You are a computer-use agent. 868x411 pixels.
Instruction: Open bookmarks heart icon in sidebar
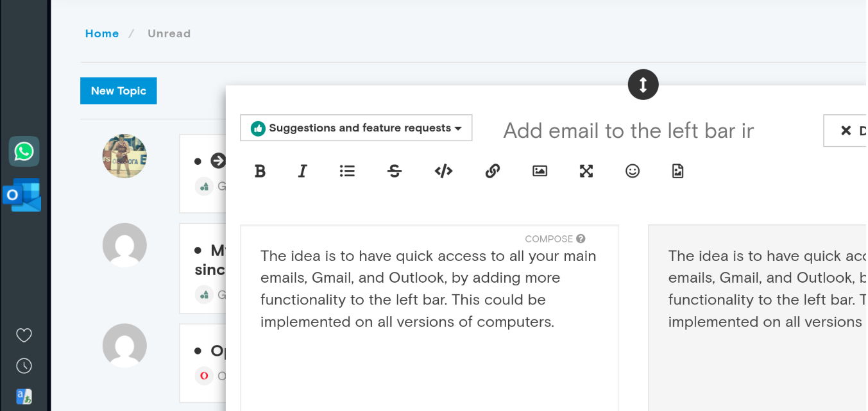(24, 335)
